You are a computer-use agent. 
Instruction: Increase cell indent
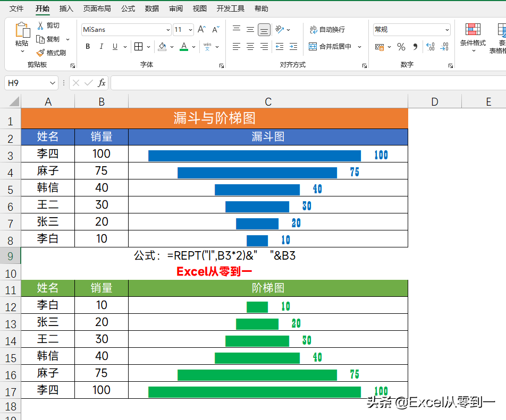coord(293,47)
